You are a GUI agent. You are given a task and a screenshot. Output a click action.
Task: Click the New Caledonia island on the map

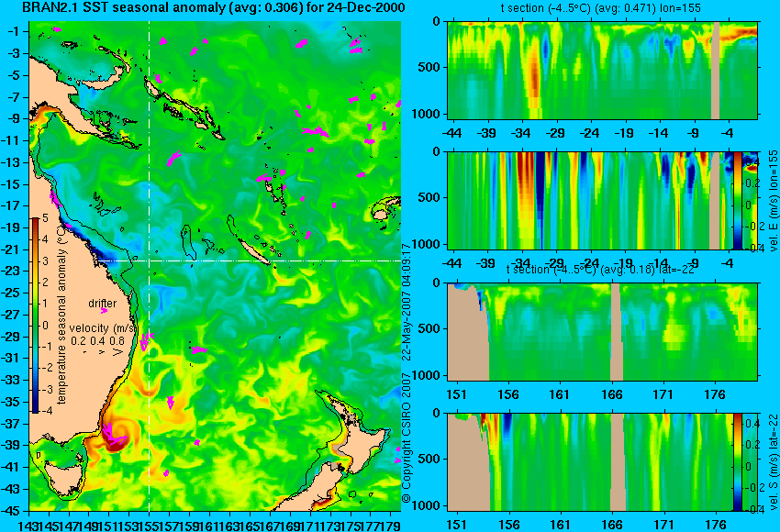[x=253, y=252]
